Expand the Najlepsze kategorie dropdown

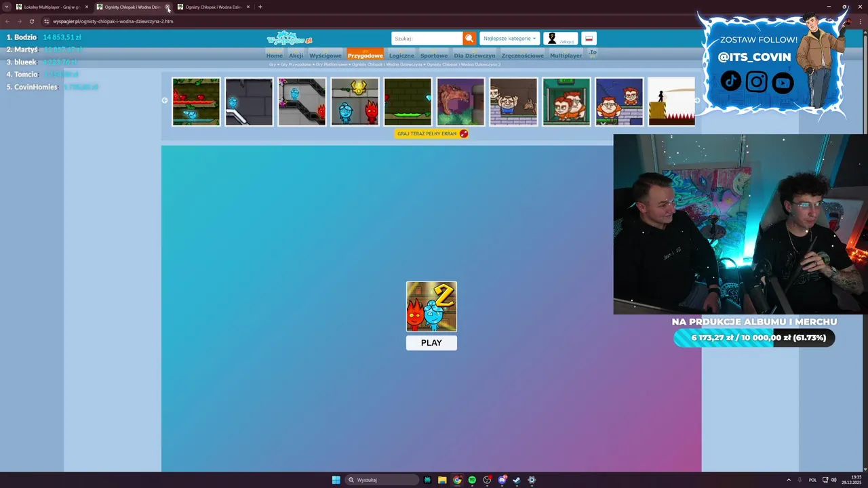pyautogui.click(x=509, y=39)
